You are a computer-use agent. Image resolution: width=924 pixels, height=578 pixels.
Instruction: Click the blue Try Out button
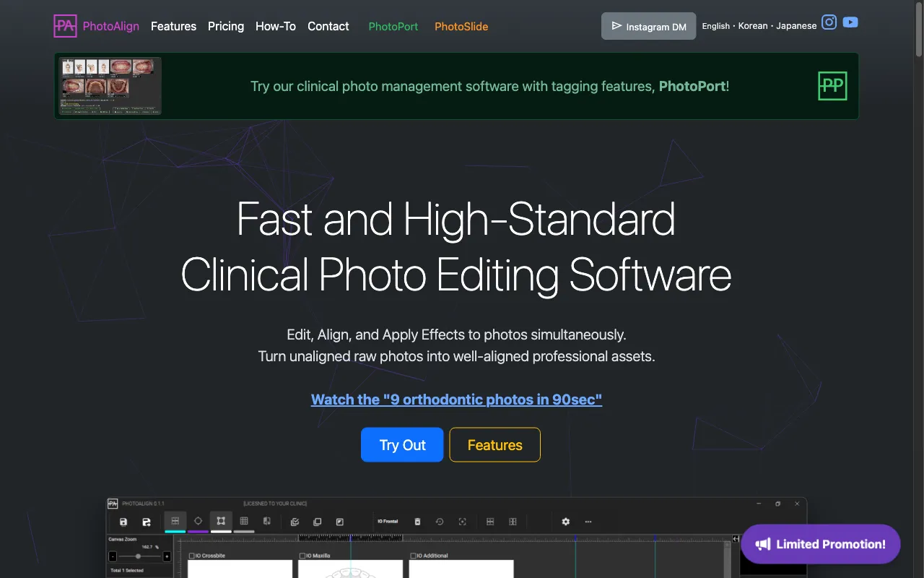[402, 444]
